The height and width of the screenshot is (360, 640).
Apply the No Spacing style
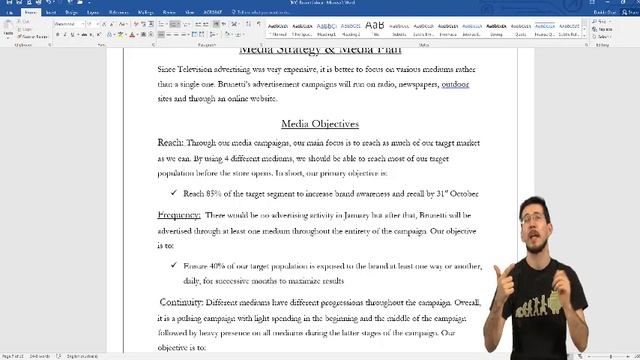point(302,30)
